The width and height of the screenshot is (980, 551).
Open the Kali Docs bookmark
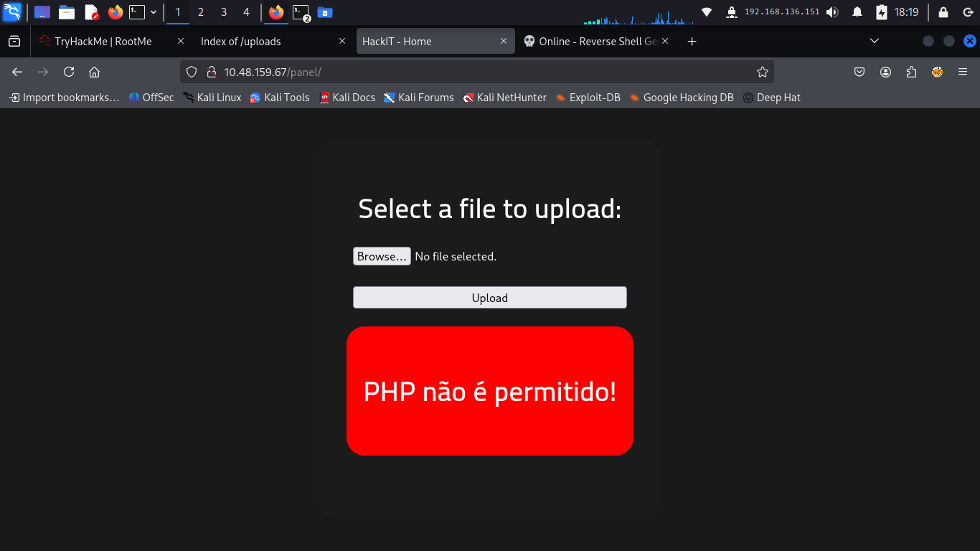pos(347,98)
